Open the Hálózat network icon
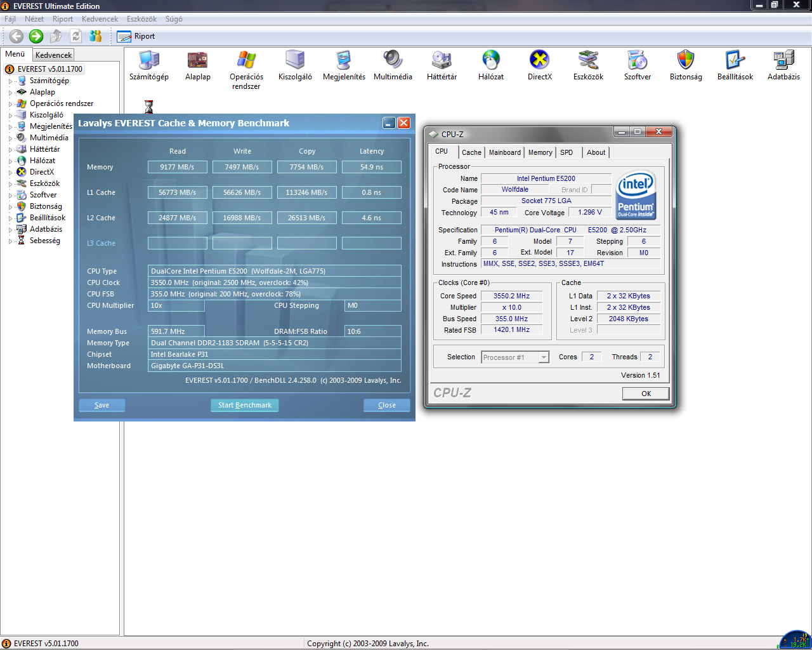This screenshot has height=650, width=812. 491,66
